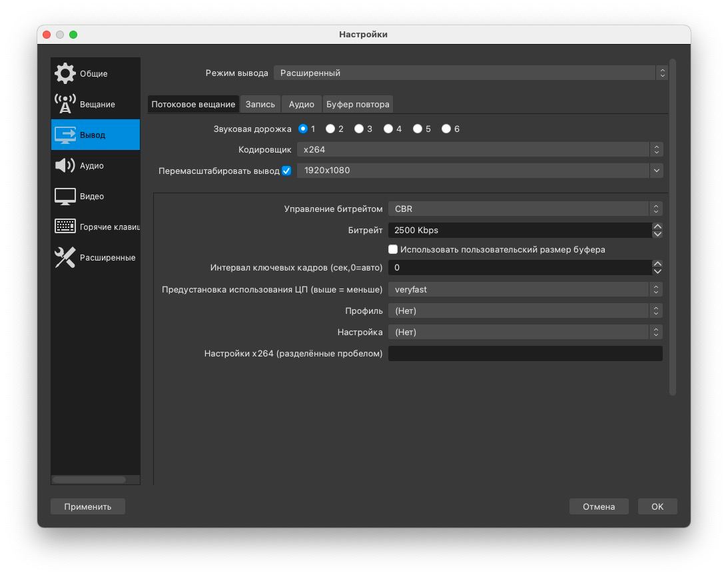The height and width of the screenshot is (577, 728).
Task: Click the sidebar horizontal scrollbar
Action: click(x=89, y=480)
